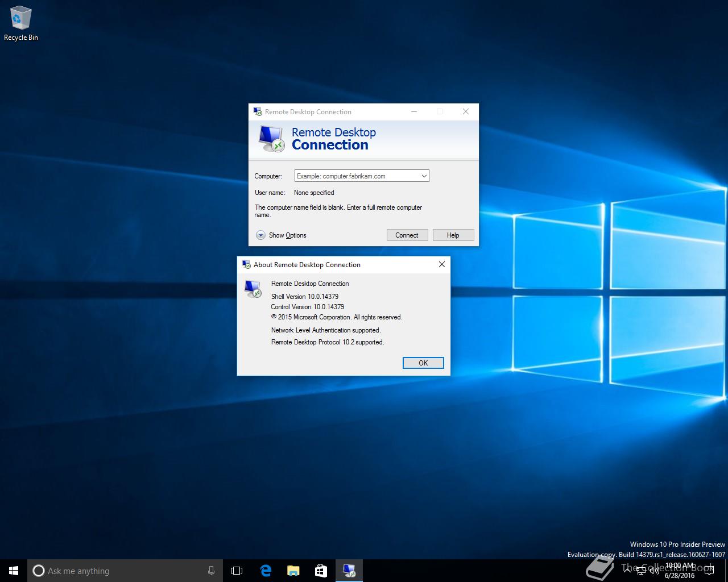Confirm the About dialog with OK

(423, 363)
